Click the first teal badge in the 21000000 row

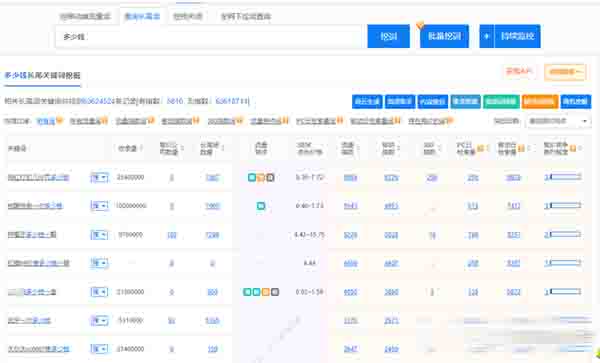247,292
